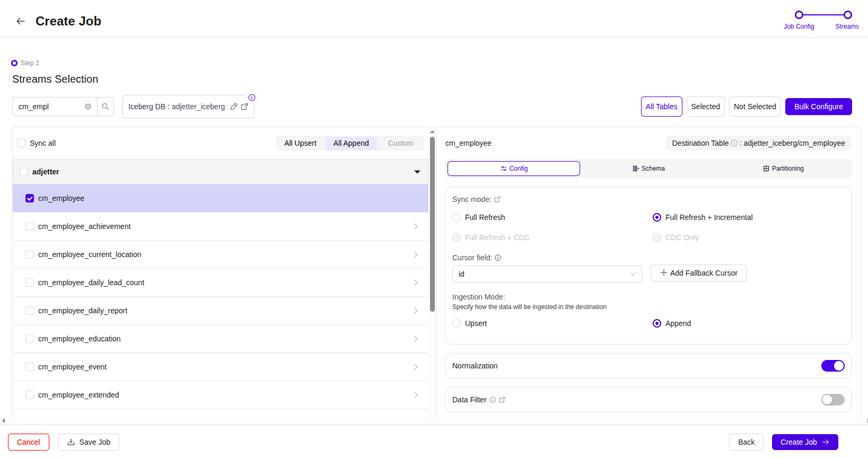
Task: Check cm_employee_current_location checkbox
Action: 30,254
